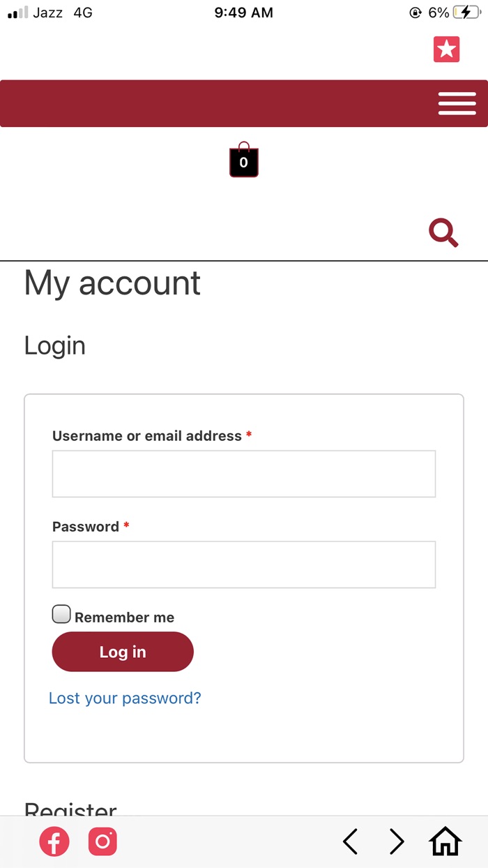
Task: Enable the Remember me checkbox
Action: tap(61, 615)
